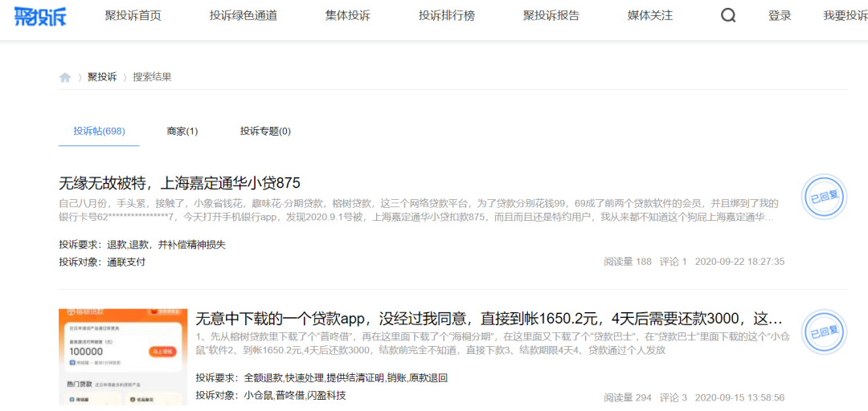Switch to 商家(1) tab
This screenshot has width=868, height=411.
tap(182, 131)
